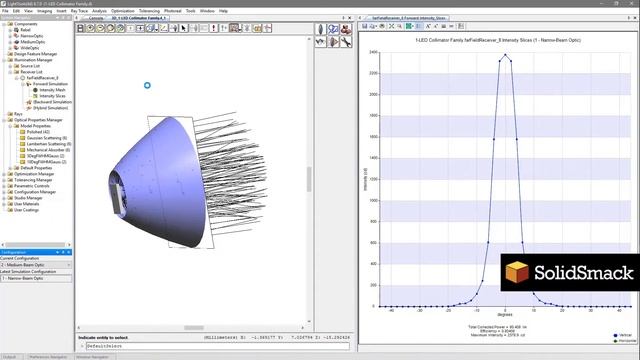Select the Forward Intensity Slices tab
Screen dimensions: 640x360
tap(408, 18)
